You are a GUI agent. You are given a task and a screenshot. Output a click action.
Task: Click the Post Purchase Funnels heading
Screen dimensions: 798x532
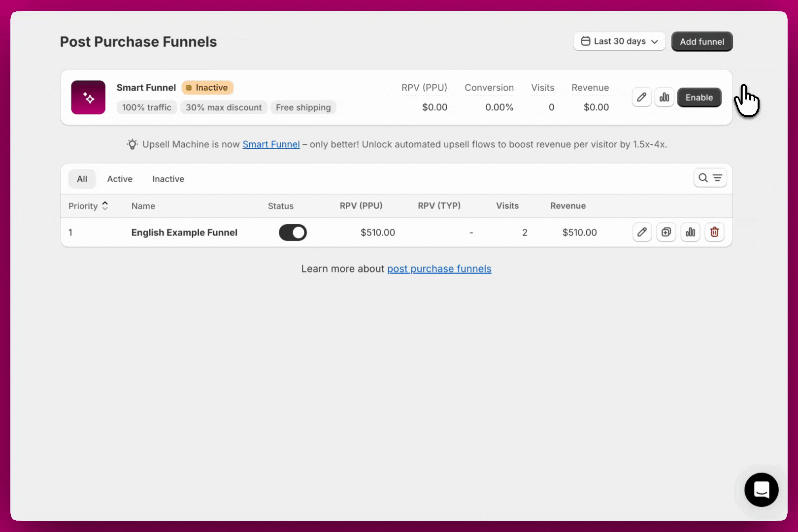point(138,42)
